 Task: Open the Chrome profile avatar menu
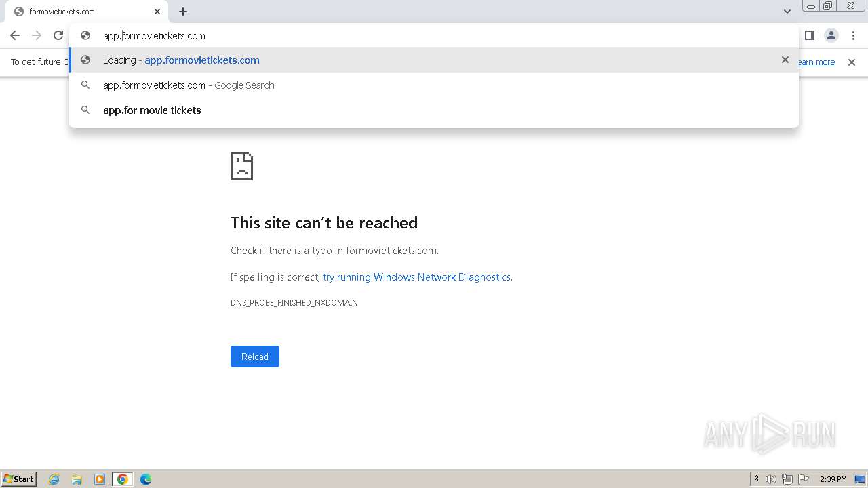pos(831,35)
